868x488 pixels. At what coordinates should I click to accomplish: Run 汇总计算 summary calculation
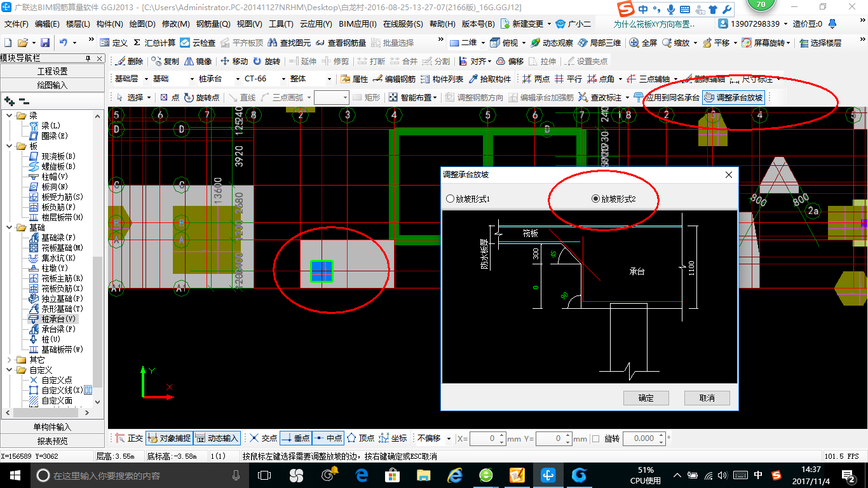pyautogui.click(x=154, y=43)
